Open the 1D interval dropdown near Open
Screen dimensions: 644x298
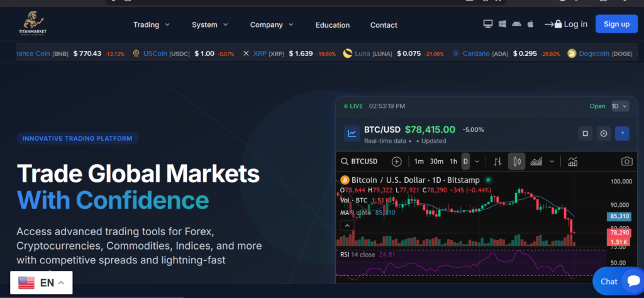[620, 106]
